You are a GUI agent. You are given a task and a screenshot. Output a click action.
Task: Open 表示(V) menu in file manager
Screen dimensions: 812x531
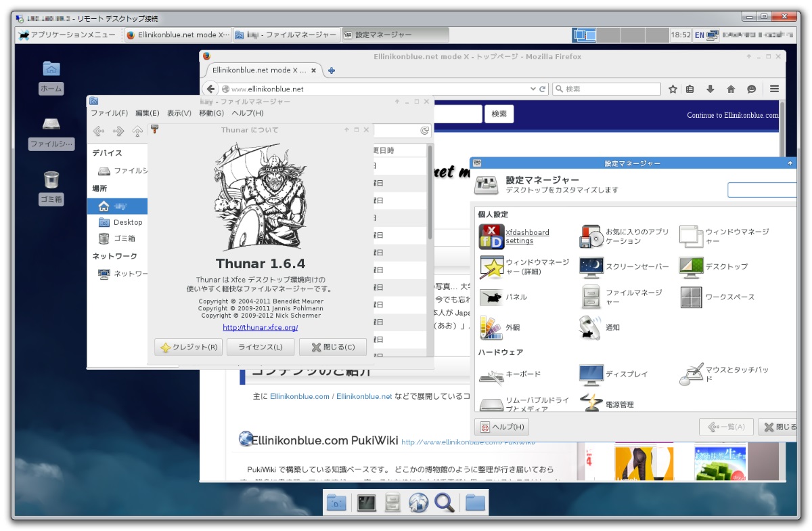point(179,113)
